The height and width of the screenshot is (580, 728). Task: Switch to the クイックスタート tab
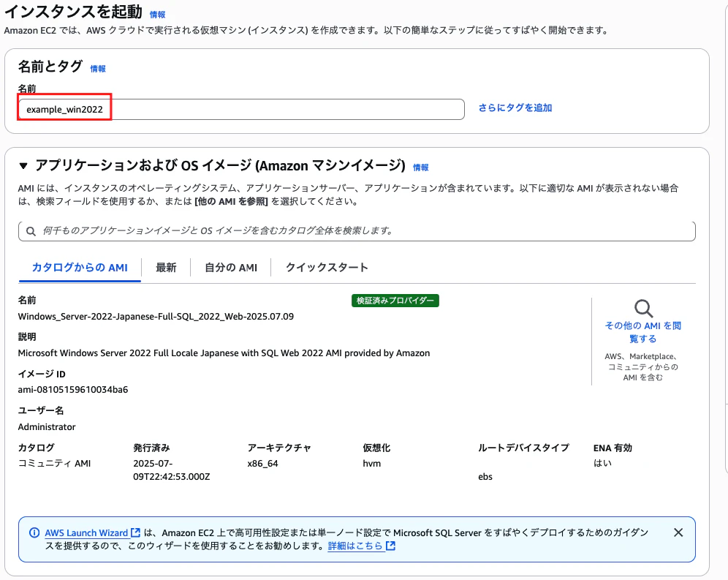pos(327,268)
